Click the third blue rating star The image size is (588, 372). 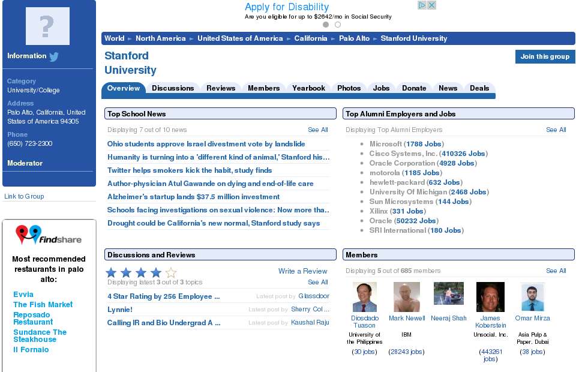[x=141, y=272]
